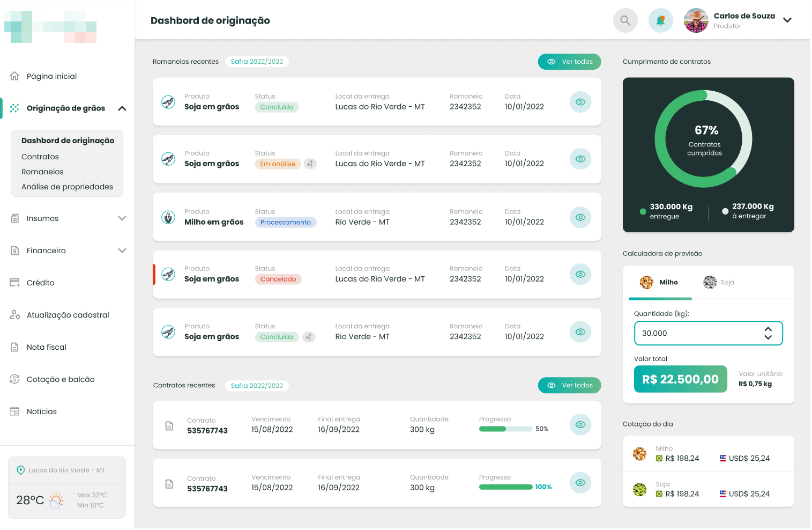Click document icon of 100% contract

click(169, 484)
